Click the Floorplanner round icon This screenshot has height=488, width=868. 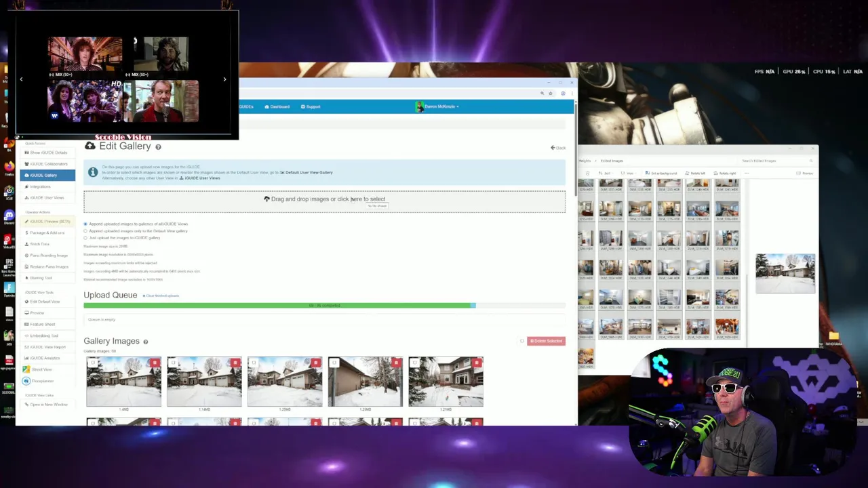26,381
